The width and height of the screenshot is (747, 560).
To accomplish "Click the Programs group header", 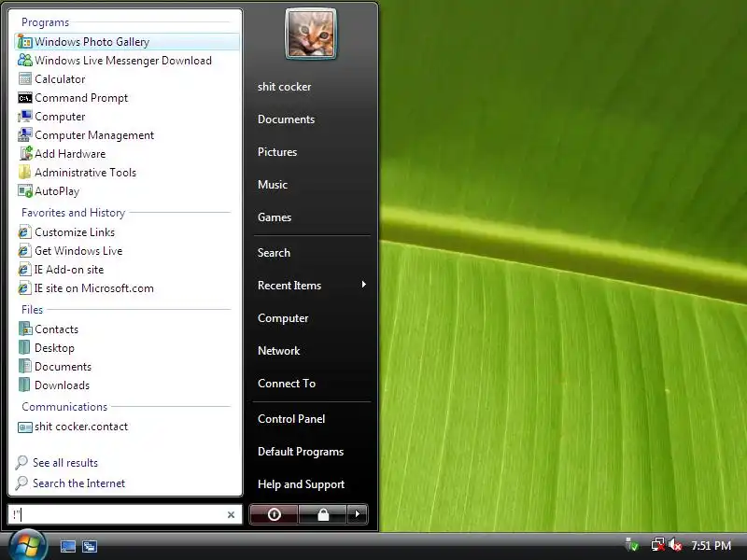I will click(45, 22).
